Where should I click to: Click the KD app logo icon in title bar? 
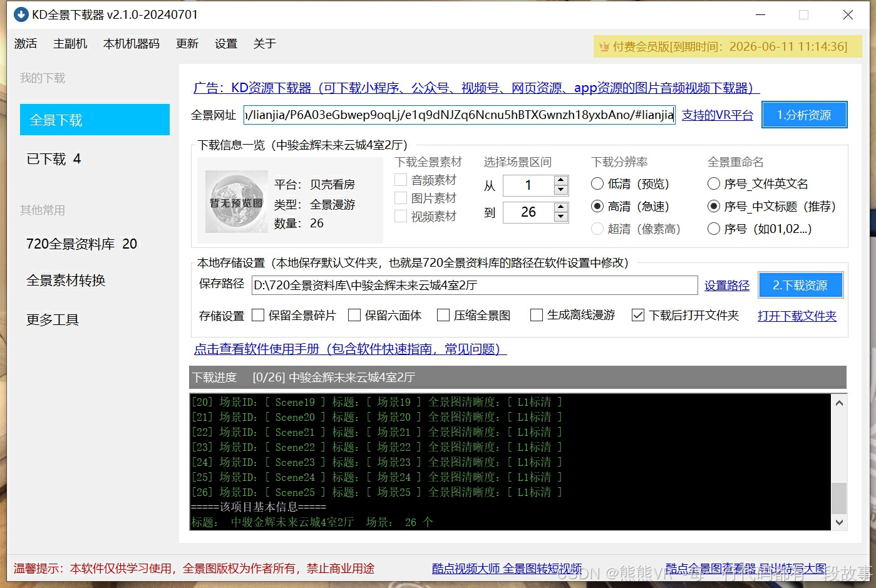click(21, 14)
